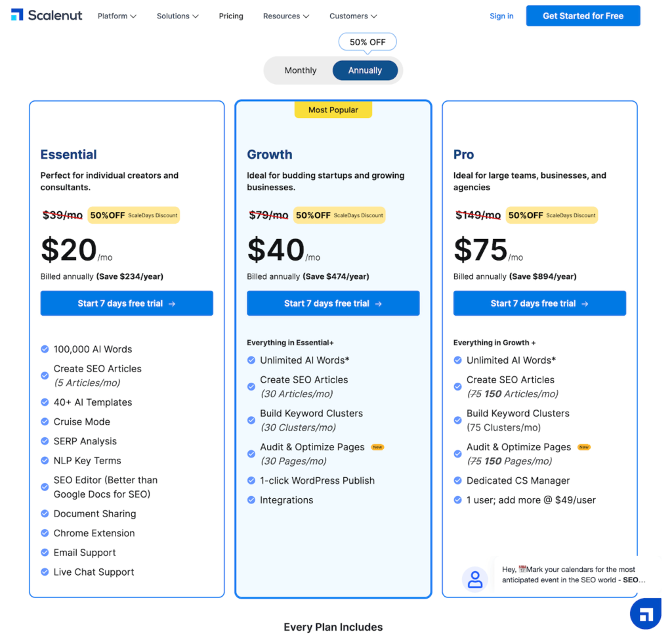Image resolution: width=672 pixels, height=640 pixels.
Task: Click the checkmark beside Integrations
Action: [251, 500]
